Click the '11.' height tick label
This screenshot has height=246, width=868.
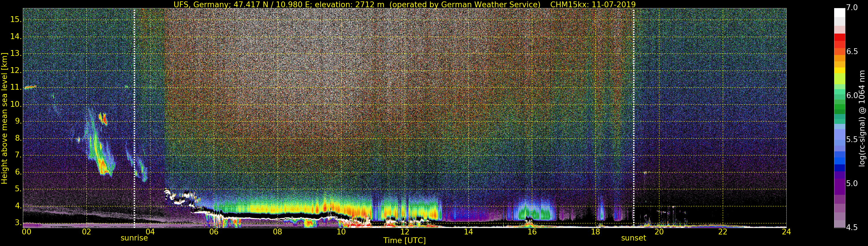[16, 87]
